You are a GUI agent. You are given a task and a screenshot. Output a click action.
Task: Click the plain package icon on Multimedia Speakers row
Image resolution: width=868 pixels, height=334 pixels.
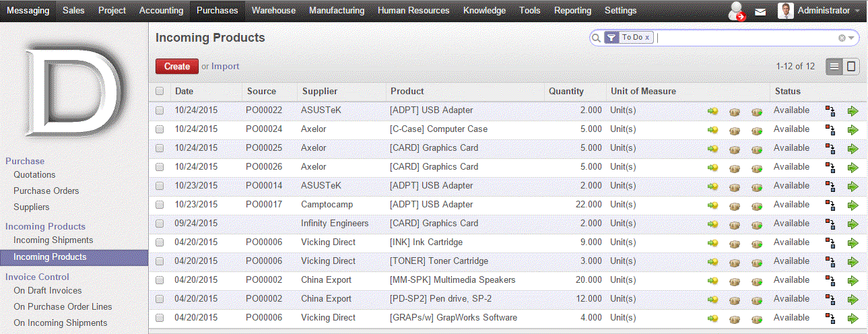pos(735,281)
